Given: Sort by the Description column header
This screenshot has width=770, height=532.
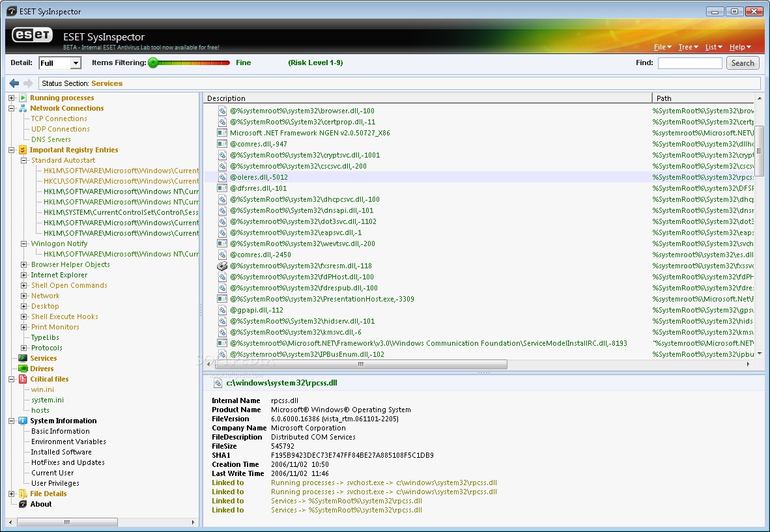Looking at the screenshot, I should click(x=427, y=98).
